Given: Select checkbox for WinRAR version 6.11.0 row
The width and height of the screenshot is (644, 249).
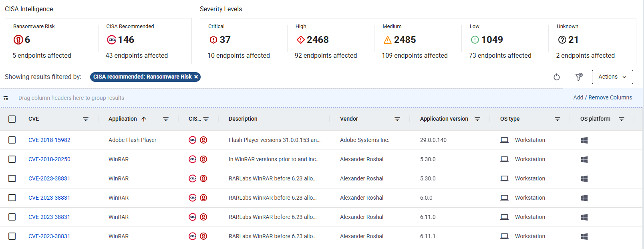Looking at the screenshot, I should 12,217.
